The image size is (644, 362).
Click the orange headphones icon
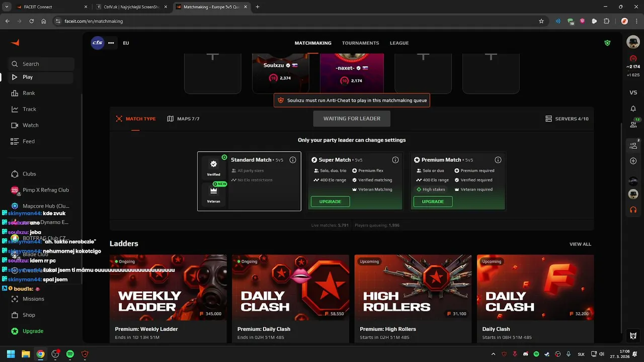(633, 209)
